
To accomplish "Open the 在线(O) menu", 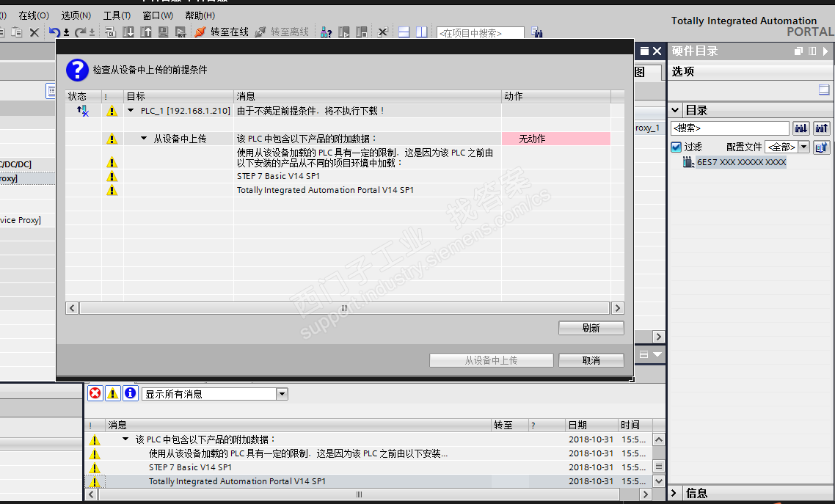I will [34, 15].
